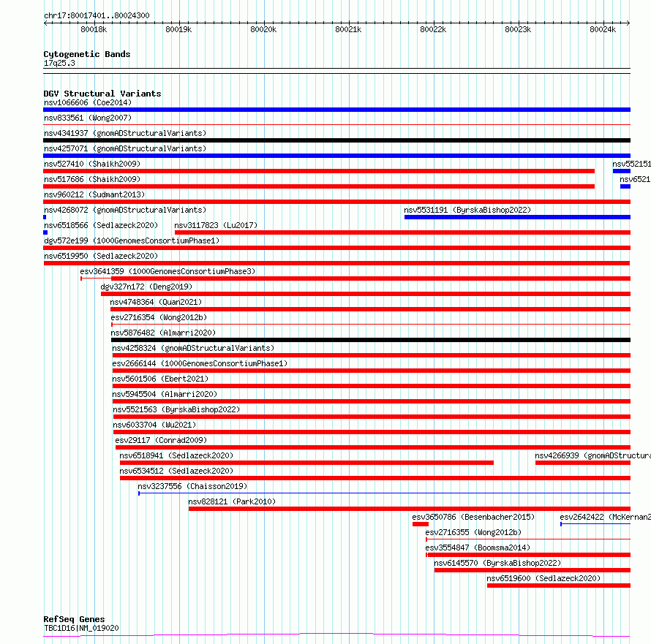
Task: Select the nsv6521 label next to nsv517686
Action: point(635,179)
